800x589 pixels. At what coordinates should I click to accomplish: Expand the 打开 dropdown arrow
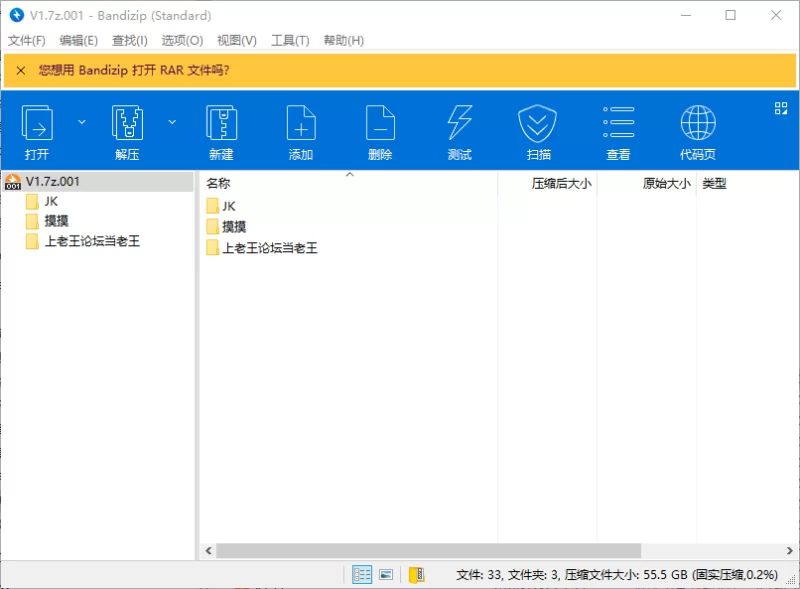click(82, 122)
